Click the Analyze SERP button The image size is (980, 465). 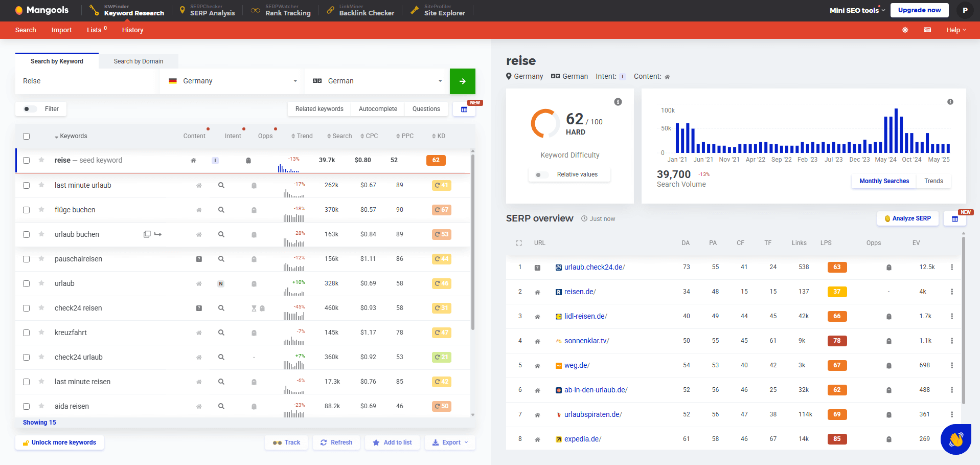click(x=908, y=218)
